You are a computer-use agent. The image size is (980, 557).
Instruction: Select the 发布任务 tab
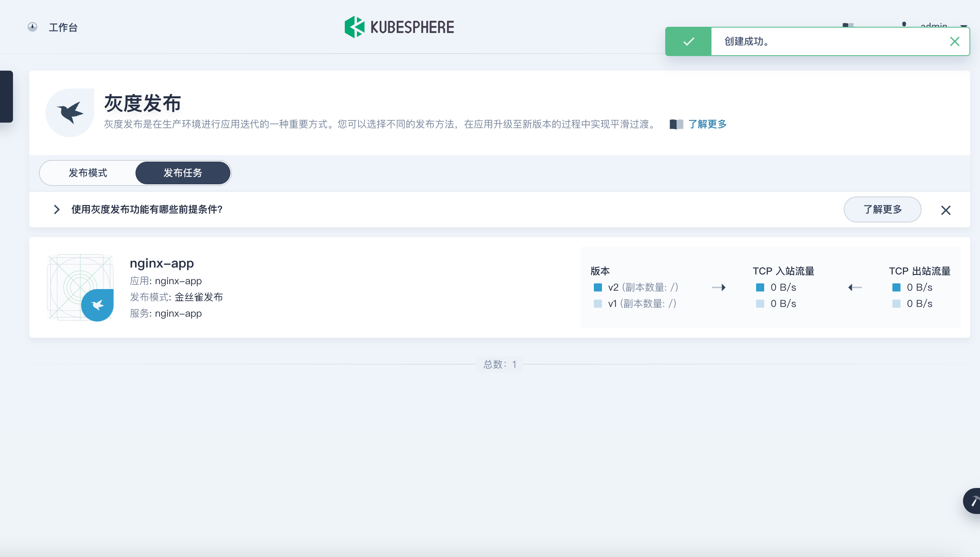tap(183, 173)
